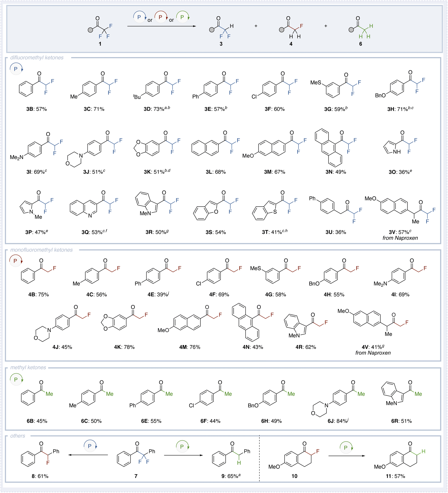Click the 'others' section heading
This screenshot has height=493, width=448.
click(x=18, y=435)
